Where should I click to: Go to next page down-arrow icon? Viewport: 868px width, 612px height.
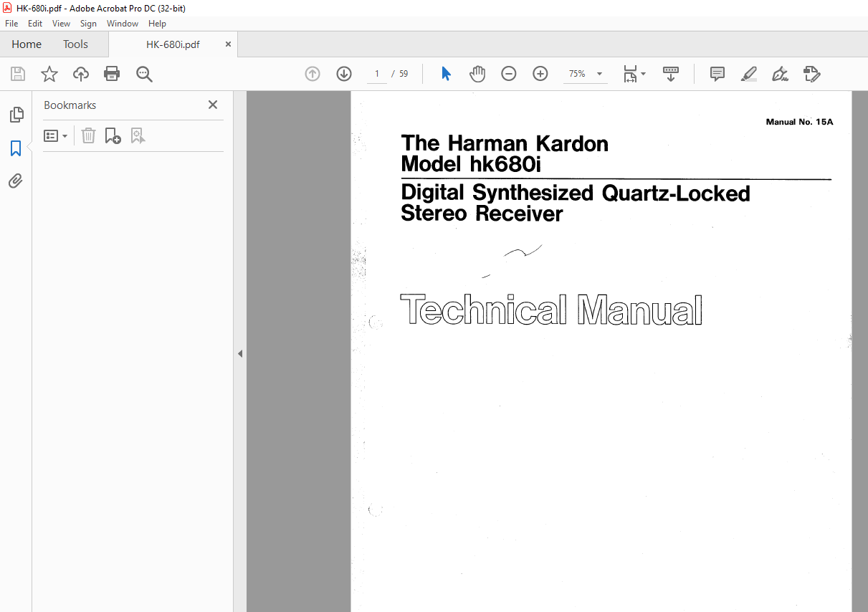point(344,74)
